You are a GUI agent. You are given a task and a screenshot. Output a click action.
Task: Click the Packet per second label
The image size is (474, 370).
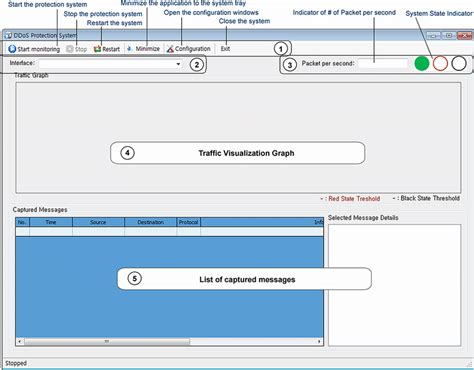coord(328,63)
